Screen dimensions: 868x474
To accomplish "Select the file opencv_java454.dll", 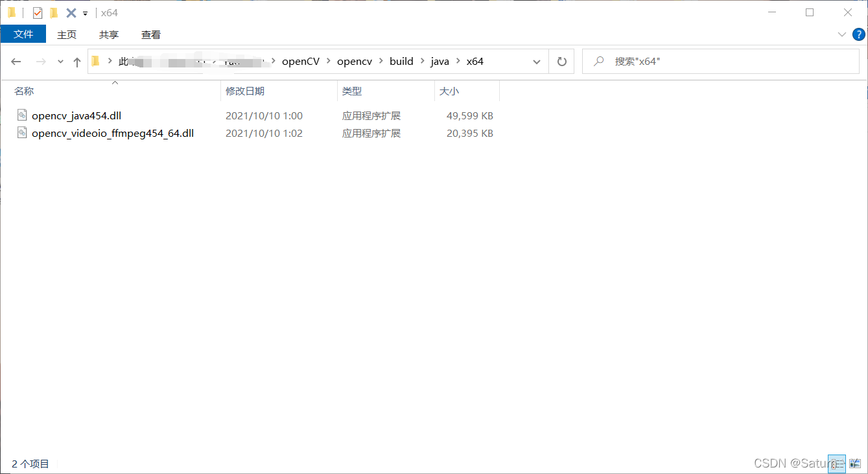I will 76,116.
